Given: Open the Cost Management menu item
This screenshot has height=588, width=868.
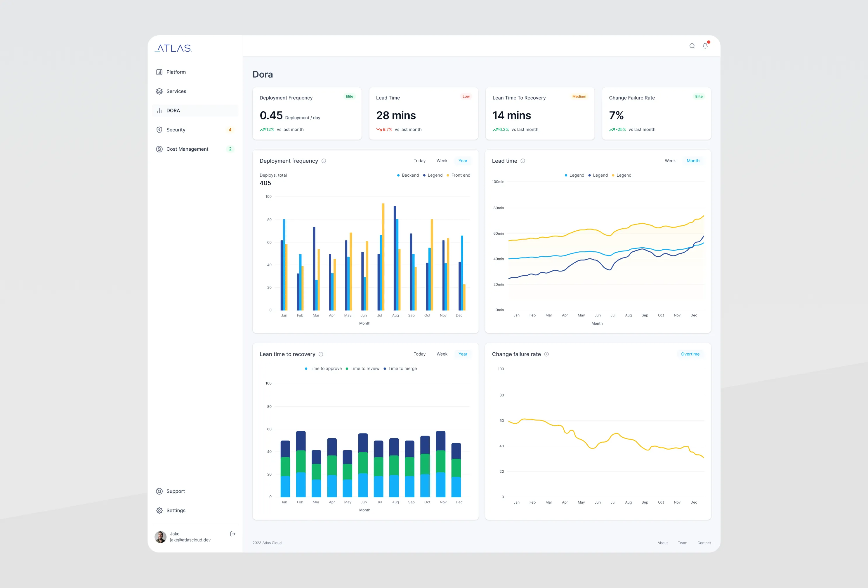Looking at the screenshot, I should coord(195,149).
